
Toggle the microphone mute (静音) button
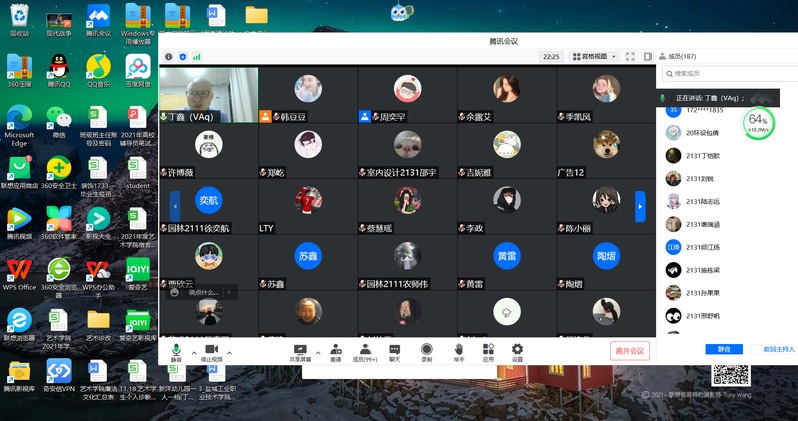[176, 351]
